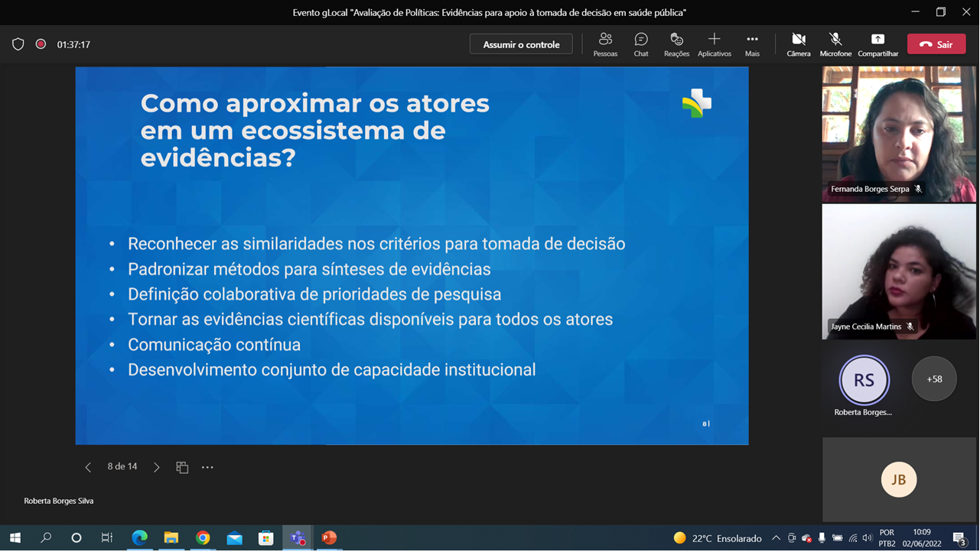Screen dimensions: 980x552
Task: Expand the +58 additional participants
Action: tap(934, 378)
